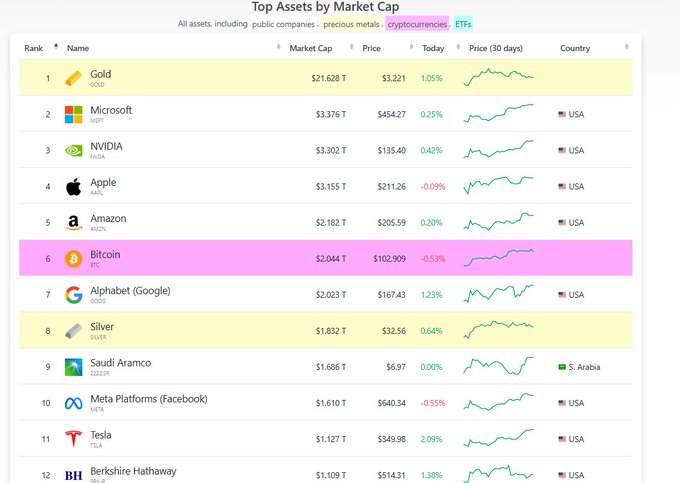Sort by the Today column header

[433, 48]
